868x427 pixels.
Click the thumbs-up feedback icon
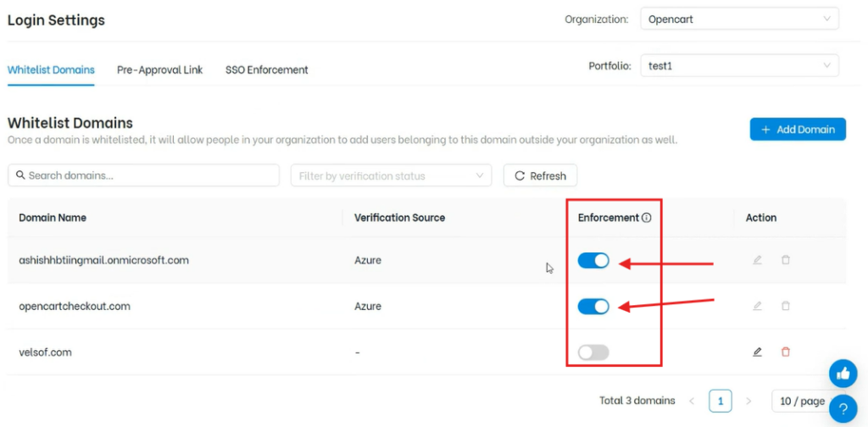(x=843, y=373)
